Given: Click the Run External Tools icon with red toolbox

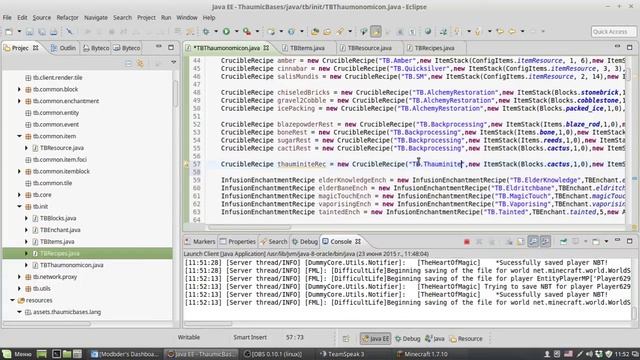Looking at the screenshot, I should [x=247, y=31].
